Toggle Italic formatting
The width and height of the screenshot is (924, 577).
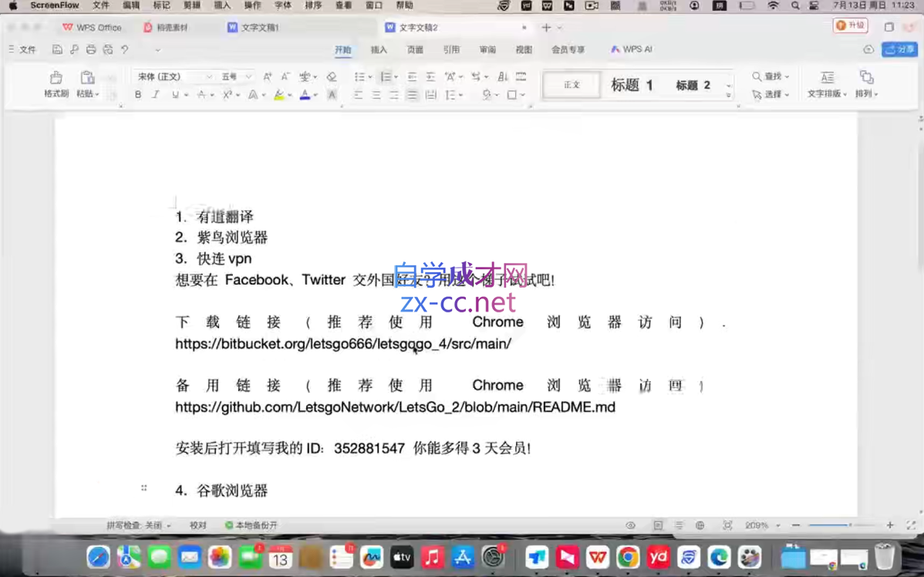156,95
